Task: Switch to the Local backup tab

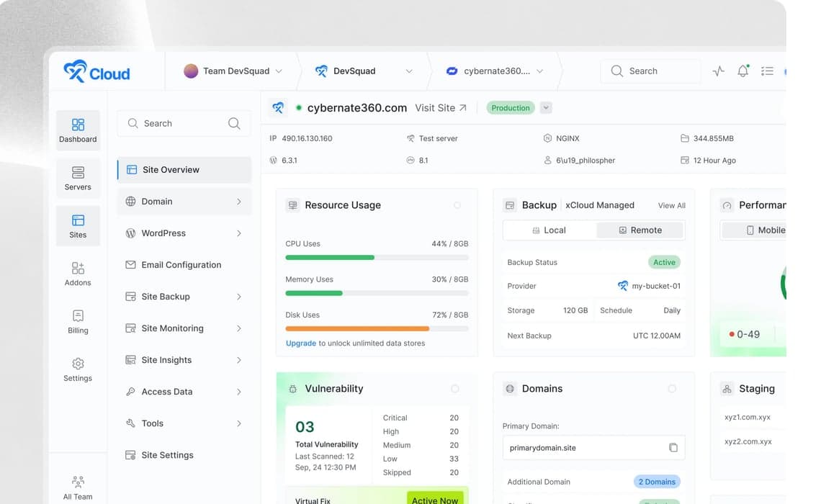Action: (x=549, y=230)
